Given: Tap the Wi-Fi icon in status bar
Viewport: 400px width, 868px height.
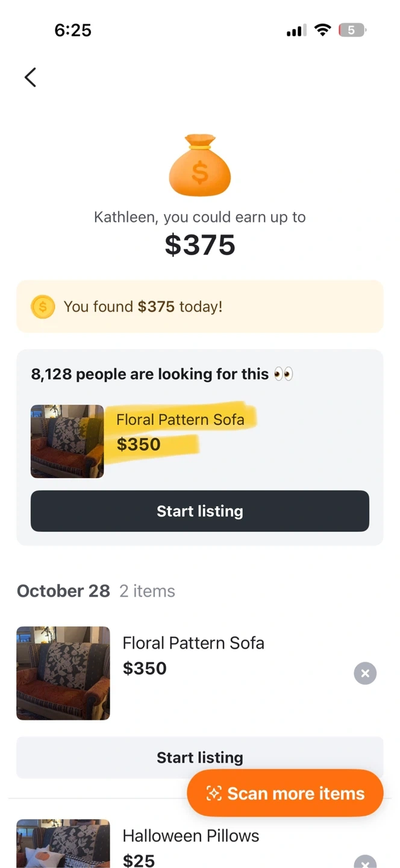Looking at the screenshot, I should (x=323, y=30).
